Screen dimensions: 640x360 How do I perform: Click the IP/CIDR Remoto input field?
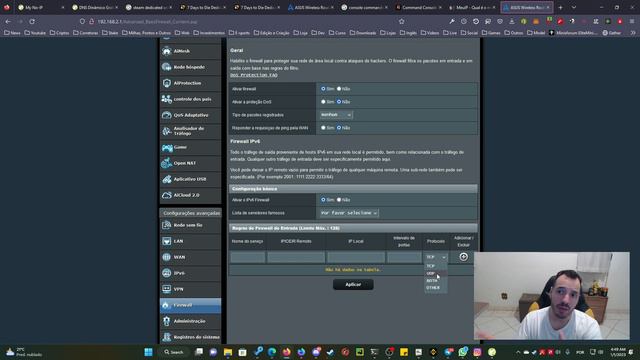(x=296, y=257)
